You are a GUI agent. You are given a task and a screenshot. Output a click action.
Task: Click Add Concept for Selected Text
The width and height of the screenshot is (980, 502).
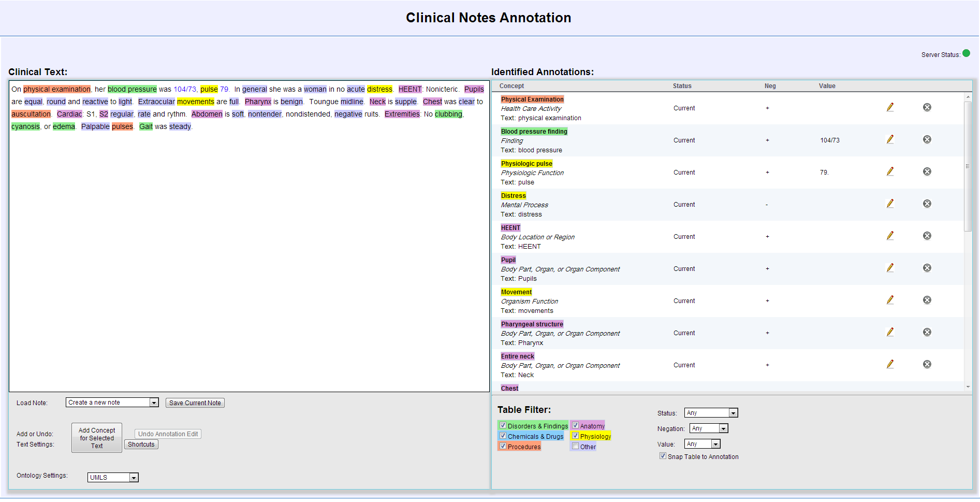97,438
